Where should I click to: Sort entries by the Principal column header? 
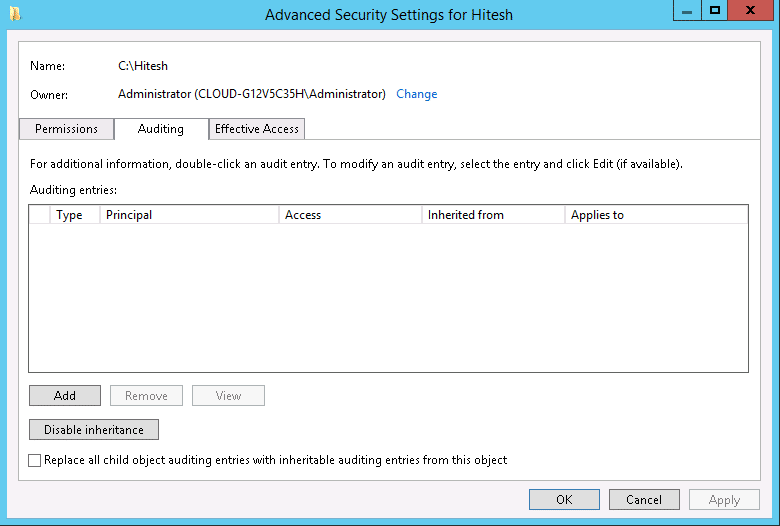click(x=189, y=215)
